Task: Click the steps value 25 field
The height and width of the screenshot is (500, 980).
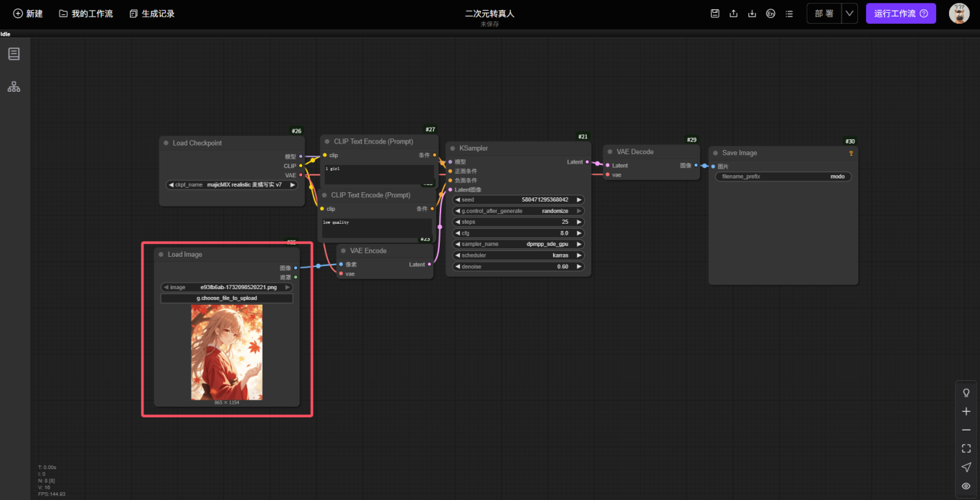Action: (519, 222)
